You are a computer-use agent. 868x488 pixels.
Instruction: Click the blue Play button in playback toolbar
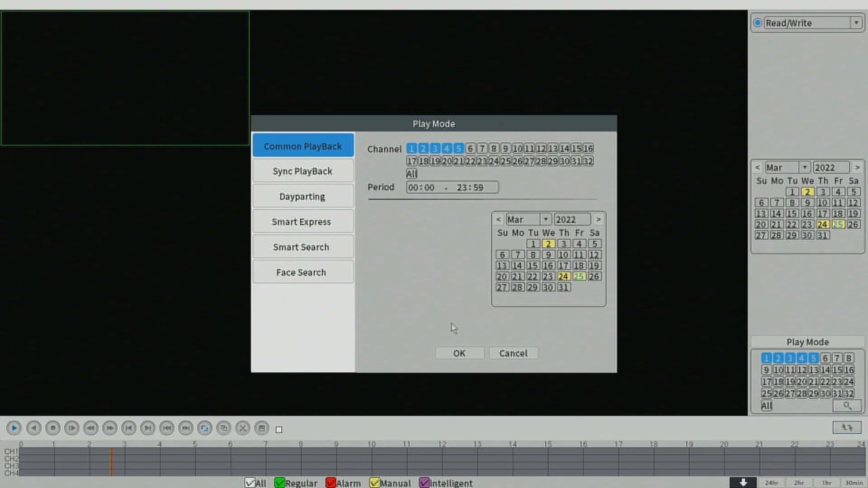point(14,428)
